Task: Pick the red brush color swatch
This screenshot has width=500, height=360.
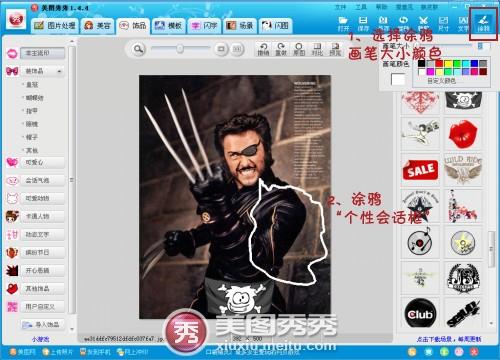Action: tap(439, 63)
